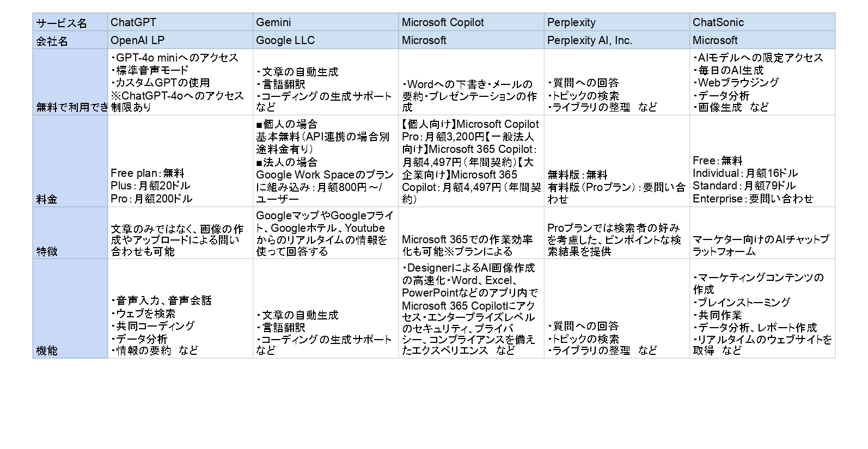868x449 pixels.
Task: Select cell listing AIモデルへの限定アクセス
Action: coord(762,82)
